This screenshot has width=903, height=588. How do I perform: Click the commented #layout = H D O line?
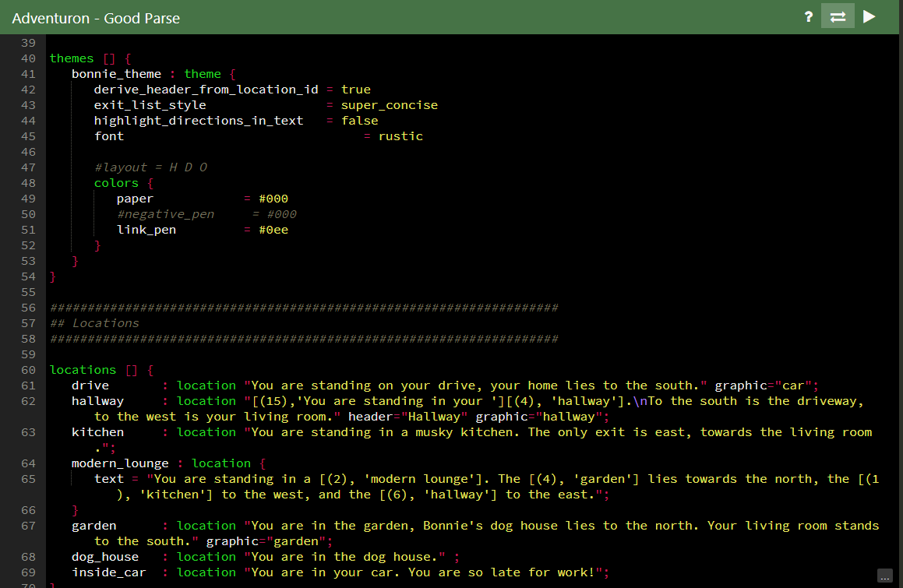(151, 167)
